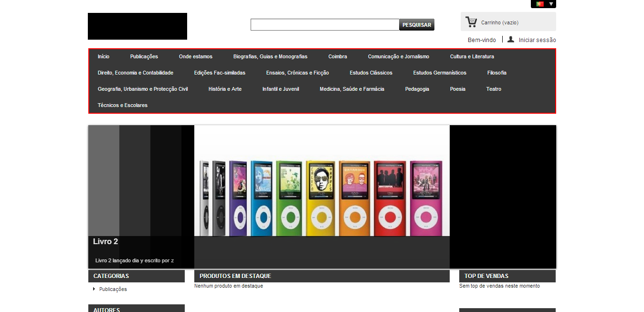The width and height of the screenshot is (644, 312).
Task: Click Iniciar sessão link
Action: [537, 40]
